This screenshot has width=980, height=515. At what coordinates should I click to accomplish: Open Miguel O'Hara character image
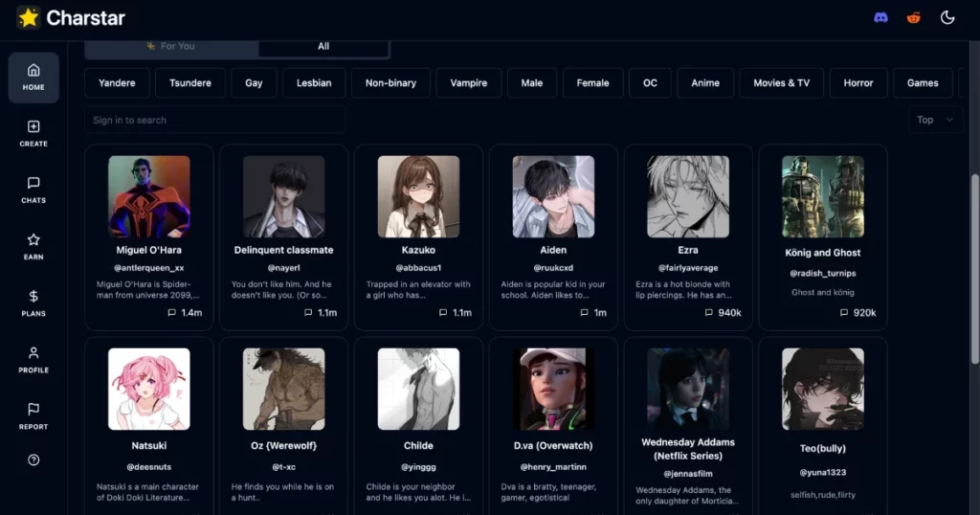(x=148, y=197)
